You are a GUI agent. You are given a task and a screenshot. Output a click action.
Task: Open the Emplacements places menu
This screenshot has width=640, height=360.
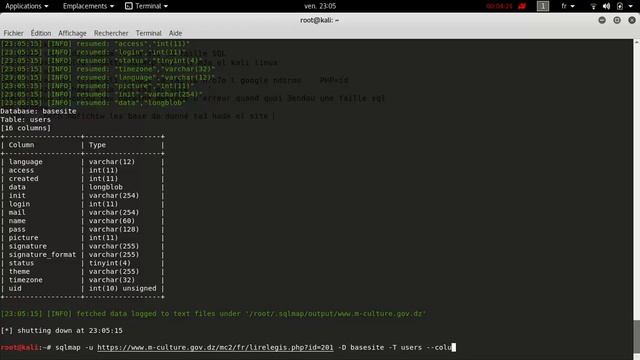pos(88,6)
